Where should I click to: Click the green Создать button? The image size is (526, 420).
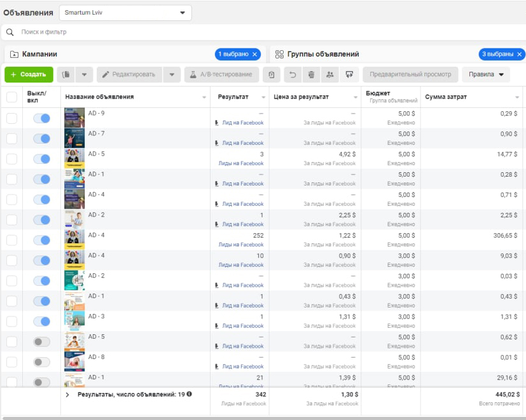[x=29, y=74]
